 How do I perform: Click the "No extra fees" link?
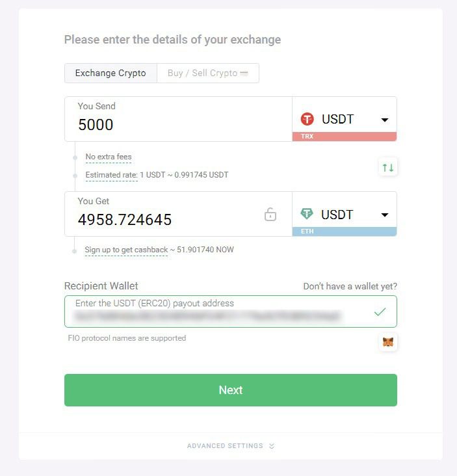pos(109,157)
